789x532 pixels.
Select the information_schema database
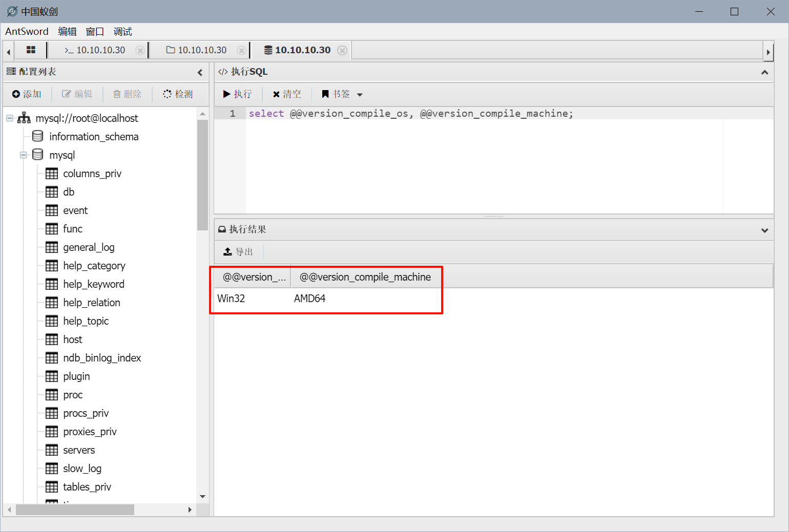(x=93, y=137)
